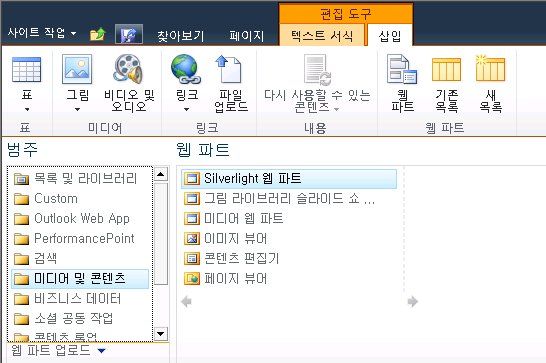Choose 그림 라이브러리 슬라이드 쇼 web part
Viewport: 546px width, 363px height.
tap(289, 199)
